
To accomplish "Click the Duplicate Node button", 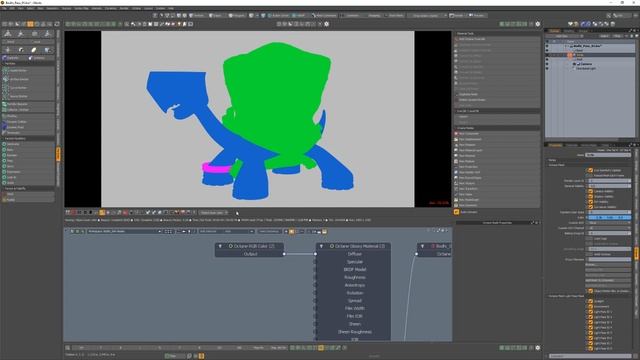I will (497, 94).
